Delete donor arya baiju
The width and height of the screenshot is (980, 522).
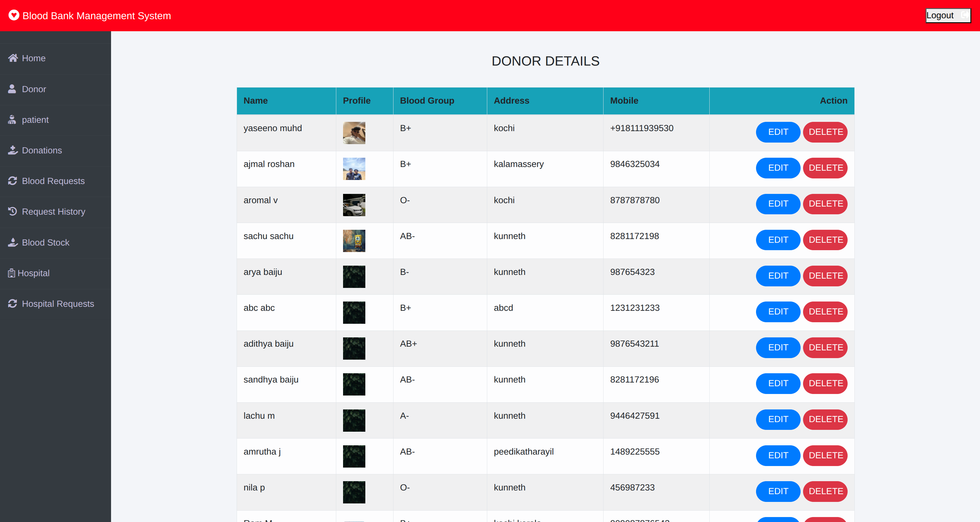click(x=825, y=276)
